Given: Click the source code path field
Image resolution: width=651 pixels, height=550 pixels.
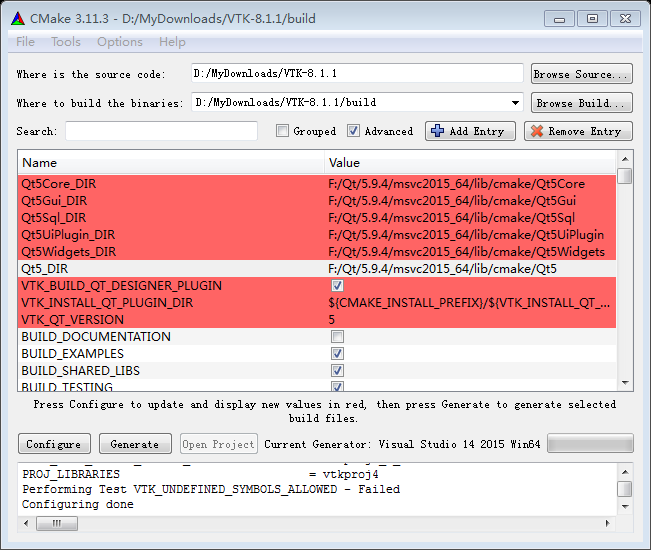Looking at the screenshot, I should [357, 73].
